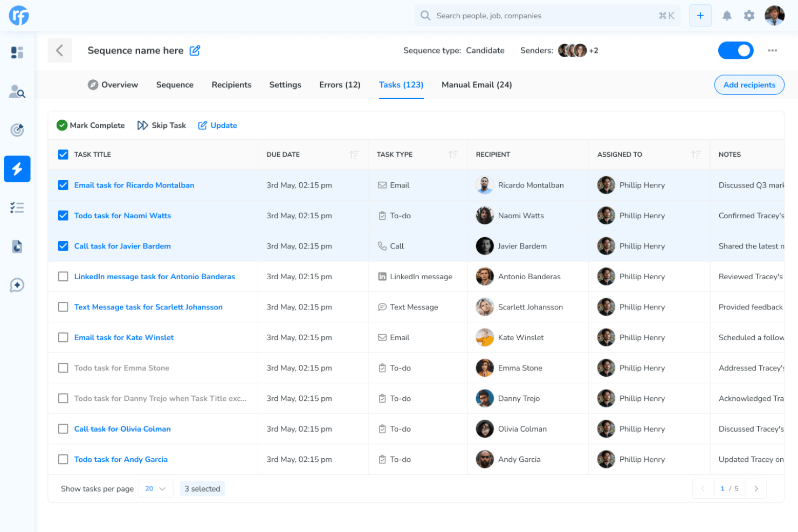This screenshot has width=798, height=532.
Task: Click the app logo at top left
Action: coord(19,16)
